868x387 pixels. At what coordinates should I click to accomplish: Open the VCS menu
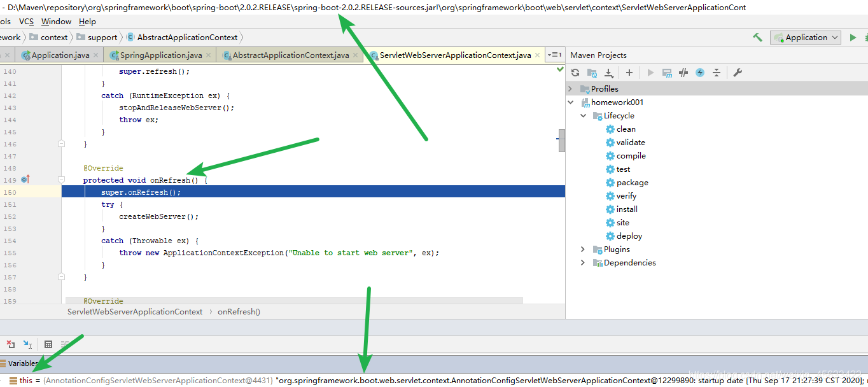[26, 22]
